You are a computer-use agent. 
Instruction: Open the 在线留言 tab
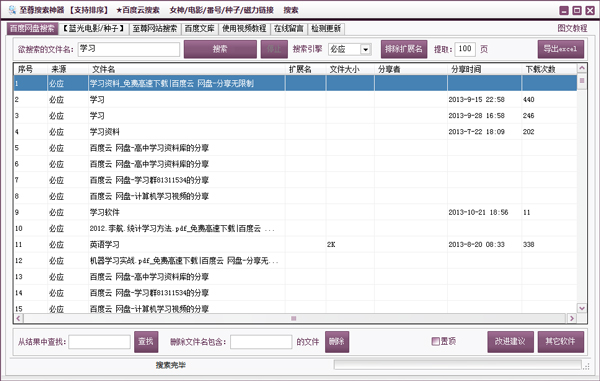click(x=289, y=29)
